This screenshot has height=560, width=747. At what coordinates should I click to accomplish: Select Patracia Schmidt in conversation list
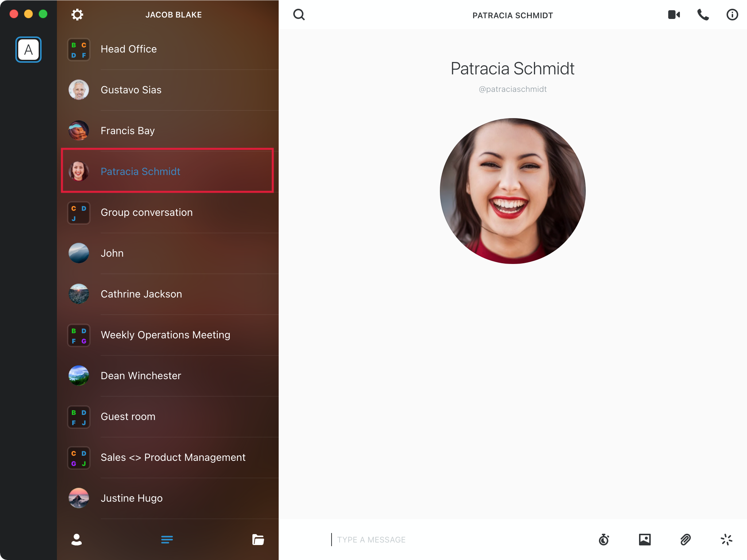click(x=168, y=171)
